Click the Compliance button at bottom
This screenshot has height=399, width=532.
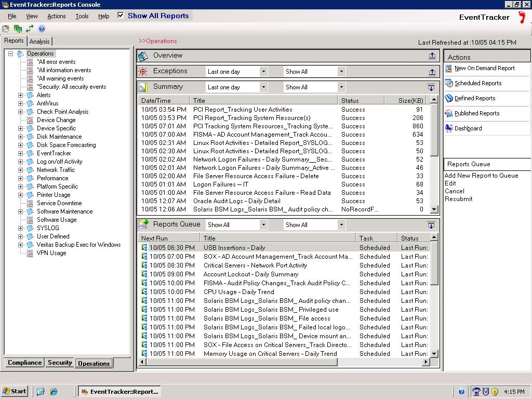click(x=24, y=363)
